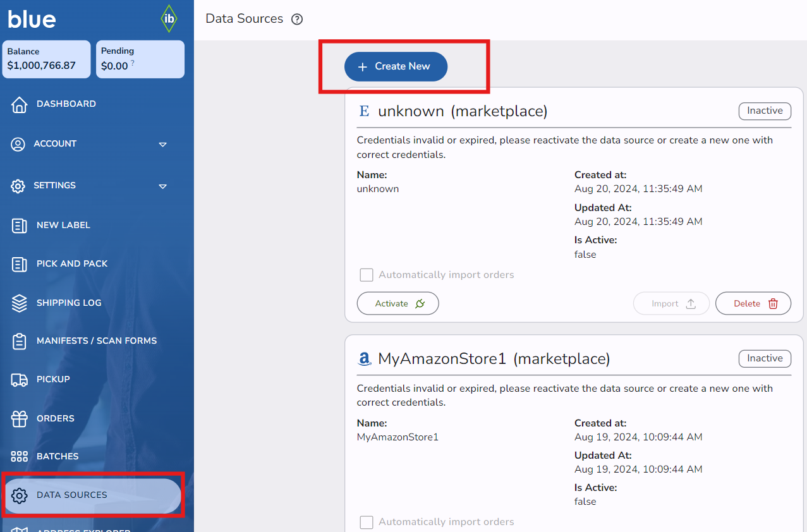Click the Batches grid icon
Image resolution: width=807 pixels, height=532 pixels.
click(19, 456)
